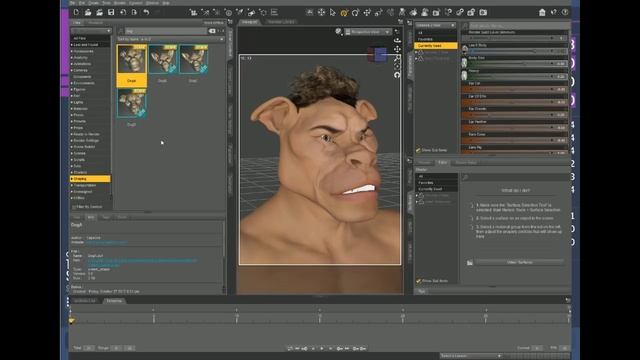
Task: Open the Sort by Name dropdown bar
Action: 170,39
